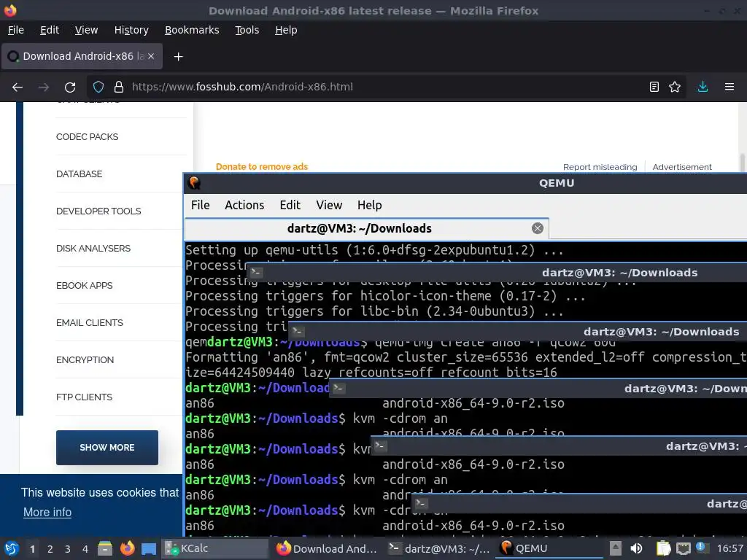Open Firefox File menu
The image size is (747, 560).
16,30
